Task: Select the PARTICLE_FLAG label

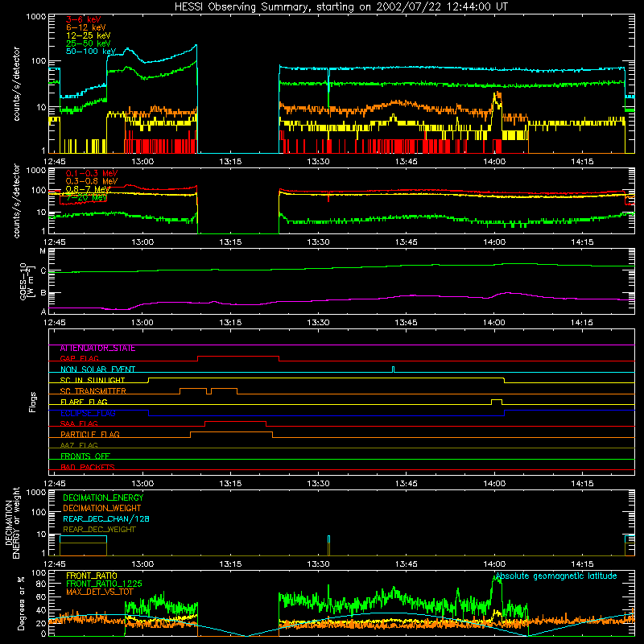Action: (90, 435)
